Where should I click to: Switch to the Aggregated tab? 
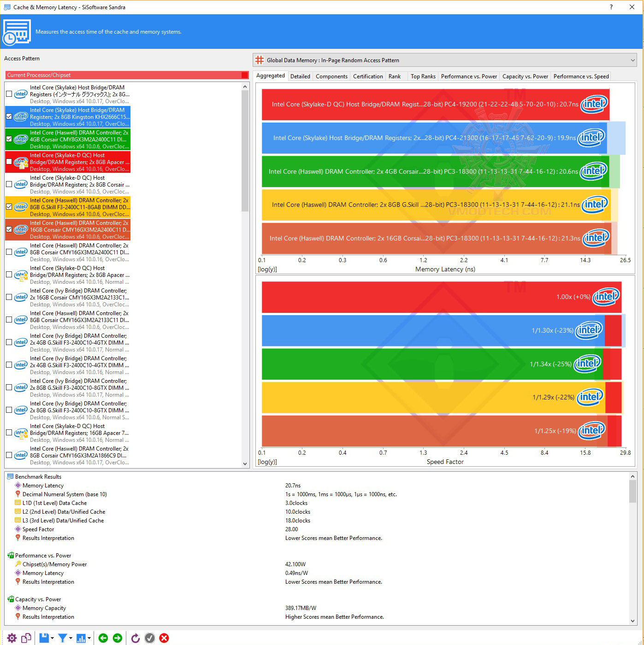coord(271,76)
